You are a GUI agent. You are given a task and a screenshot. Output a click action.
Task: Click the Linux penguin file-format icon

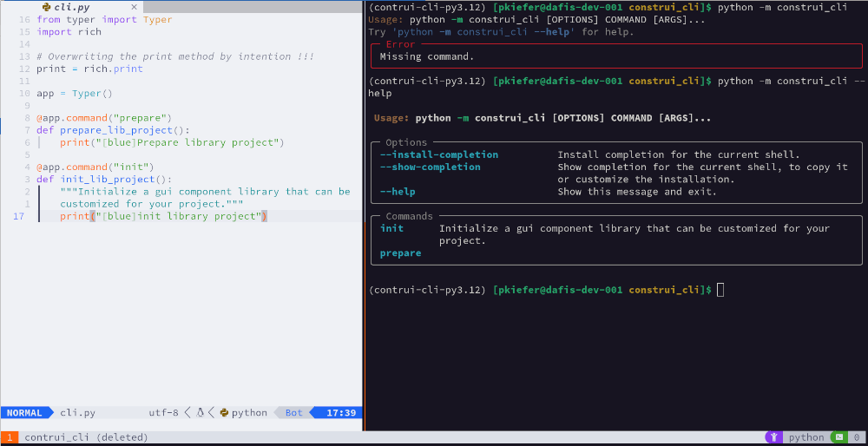[x=201, y=413]
